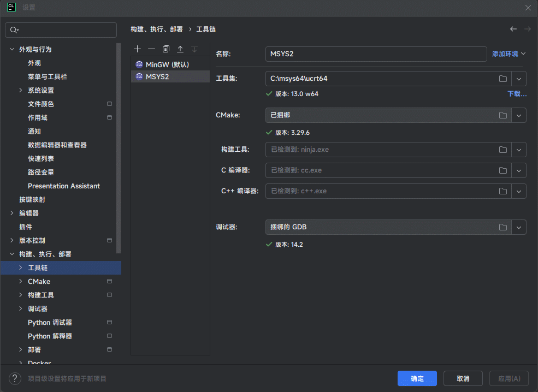This screenshot has width=538, height=392.
Task: Click the plus icon to add toolchain
Action: pyautogui.click(x=138, y=49)
